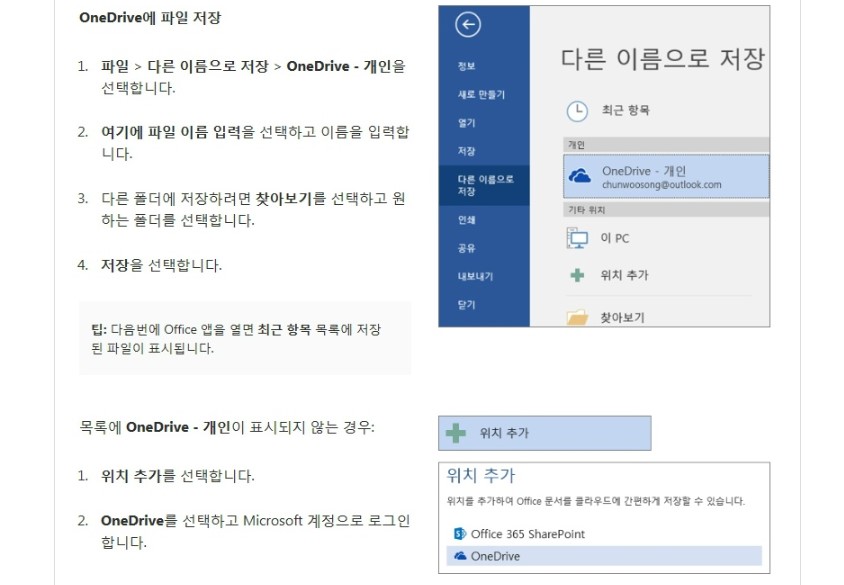Select 내보내기 in the blue sidebar
The height and width of the screenshot is (585, 844).
(475, 277)
